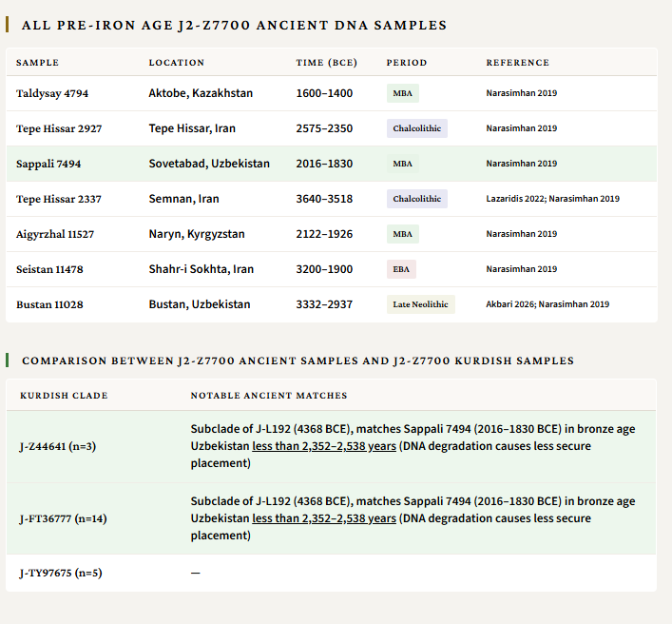Click the REFERENCE column header
The width and height of the screenshot is (672, 624).
pos(518,63)
